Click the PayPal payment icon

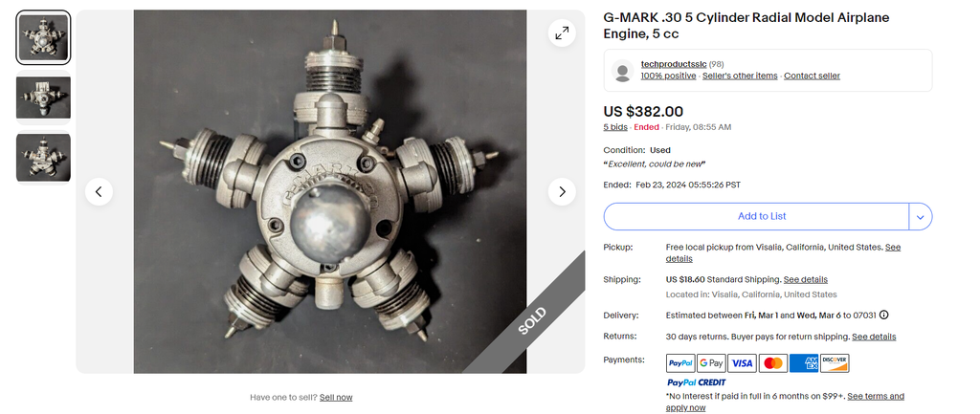click(x=680, y=362)
